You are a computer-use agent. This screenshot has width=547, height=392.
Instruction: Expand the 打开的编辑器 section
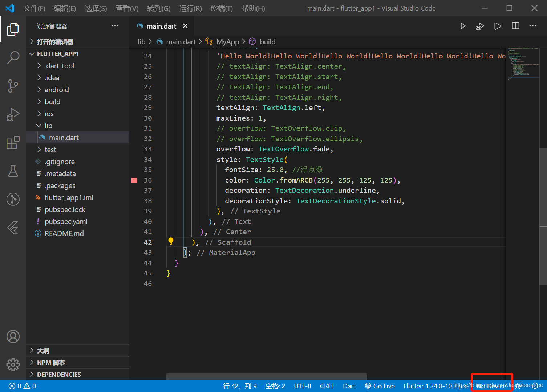(78, 42)
